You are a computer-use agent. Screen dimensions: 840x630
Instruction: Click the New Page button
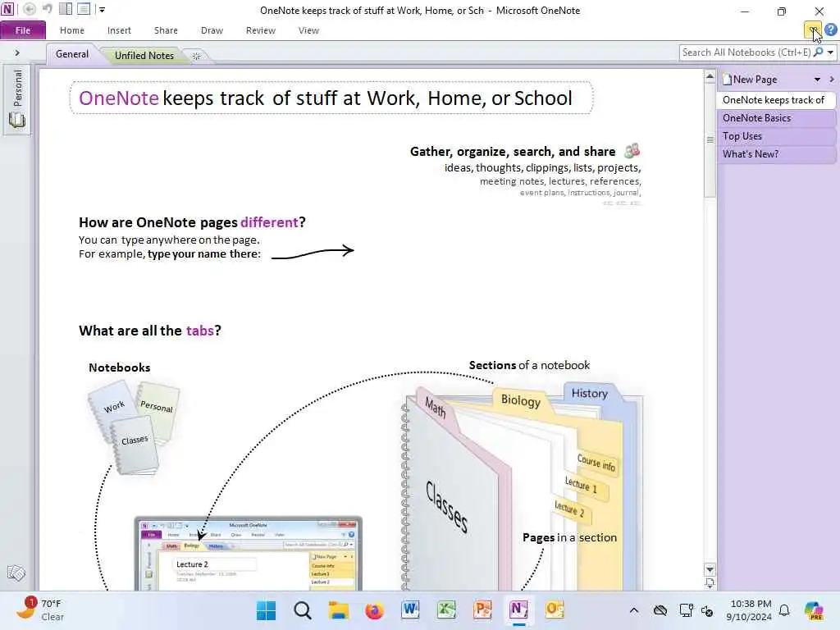(x=750, y=80)
